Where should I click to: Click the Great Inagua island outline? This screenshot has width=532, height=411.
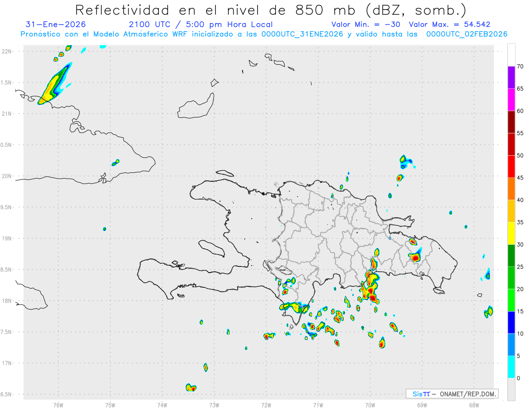click(x=196, y=106)
